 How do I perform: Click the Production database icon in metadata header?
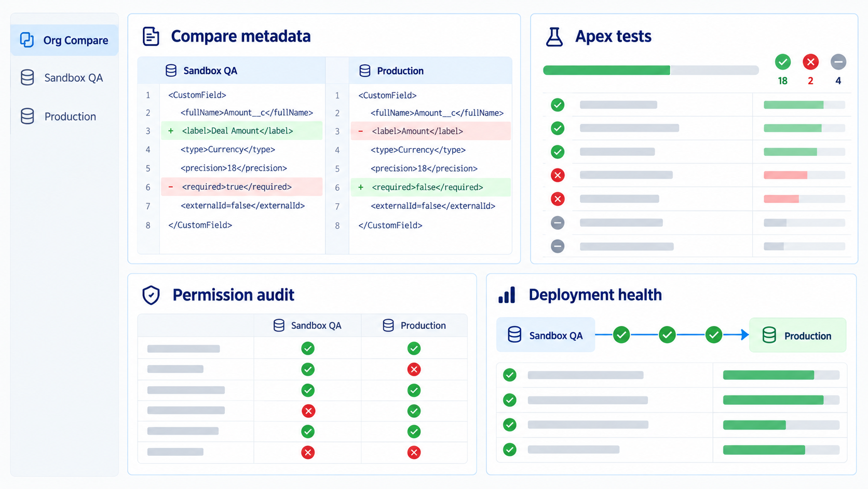365,71
